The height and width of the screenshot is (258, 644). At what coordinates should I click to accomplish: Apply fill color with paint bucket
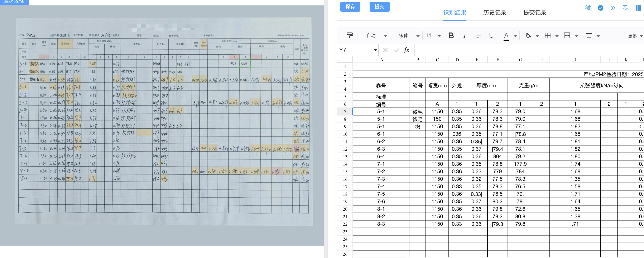point(528,36)
